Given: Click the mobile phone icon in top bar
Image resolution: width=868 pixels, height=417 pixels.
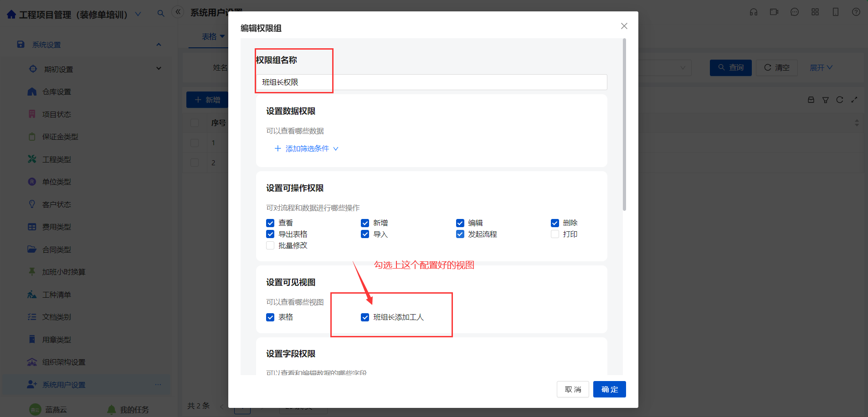Looking at the screenshot, I should tap(836, 12).
